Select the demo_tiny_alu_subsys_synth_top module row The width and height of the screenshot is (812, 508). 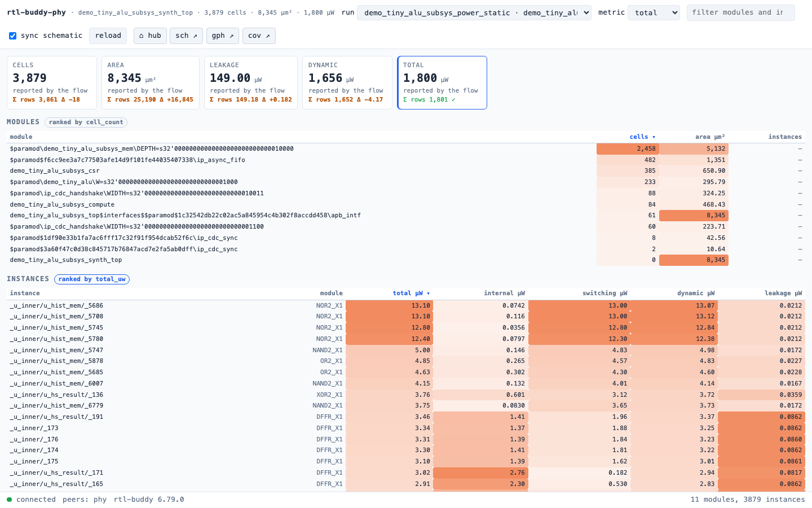(x=406, y=260)
